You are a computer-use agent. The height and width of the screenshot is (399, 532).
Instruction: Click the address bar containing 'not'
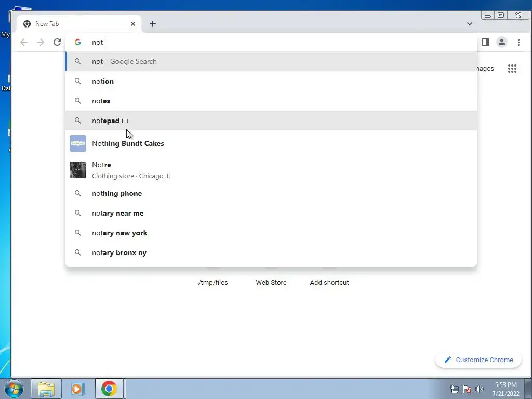click(x=271, y=42)
